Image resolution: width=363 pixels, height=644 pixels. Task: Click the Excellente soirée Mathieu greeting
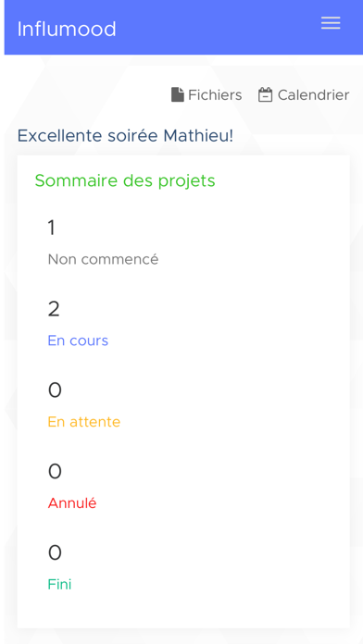(125, 135)
